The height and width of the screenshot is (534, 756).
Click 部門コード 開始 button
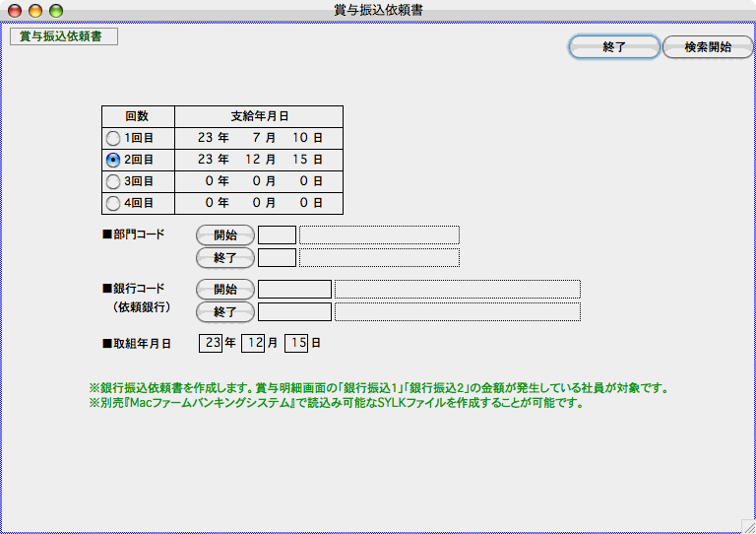point(225,234)
